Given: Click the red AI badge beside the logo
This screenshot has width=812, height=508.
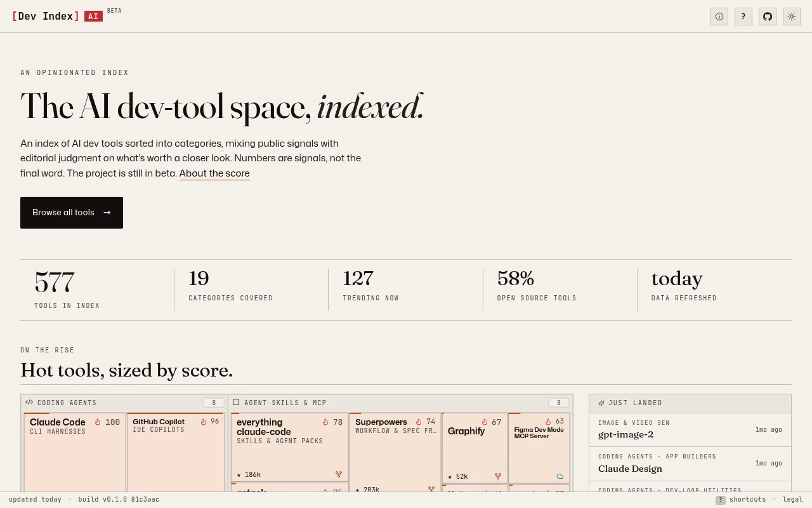Looking at the screenshot, I should (93, 17).
